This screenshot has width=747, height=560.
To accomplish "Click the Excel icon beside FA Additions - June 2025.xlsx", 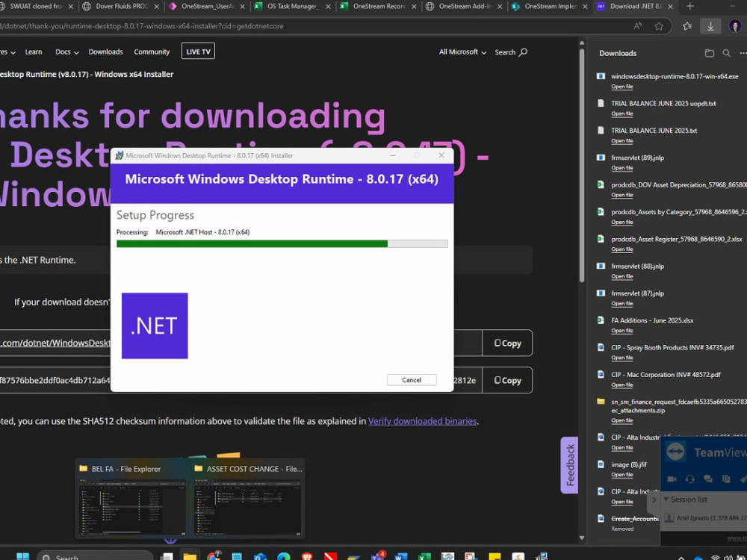I will point(601,320).
